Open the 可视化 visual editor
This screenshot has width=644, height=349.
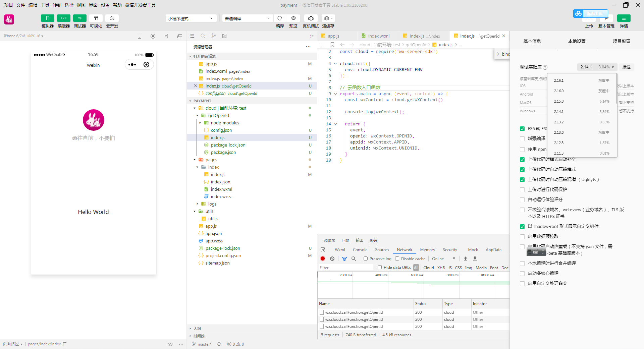(x=96, y=18)
